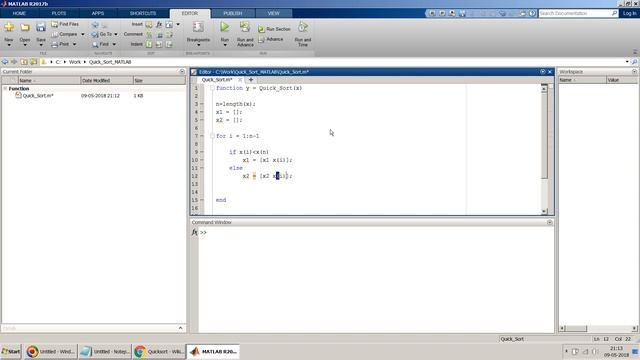Expand the Find dropdown arrow
Viewport: 640px width, 360px height.
click(114, 44)
